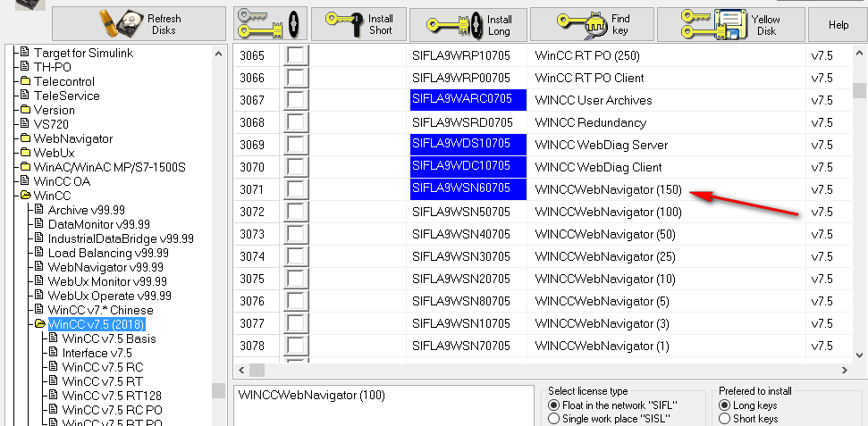Tick the checkbox in row 3066
The height and width of the screenshot is (426, 868).
click(x=296, y=78)
